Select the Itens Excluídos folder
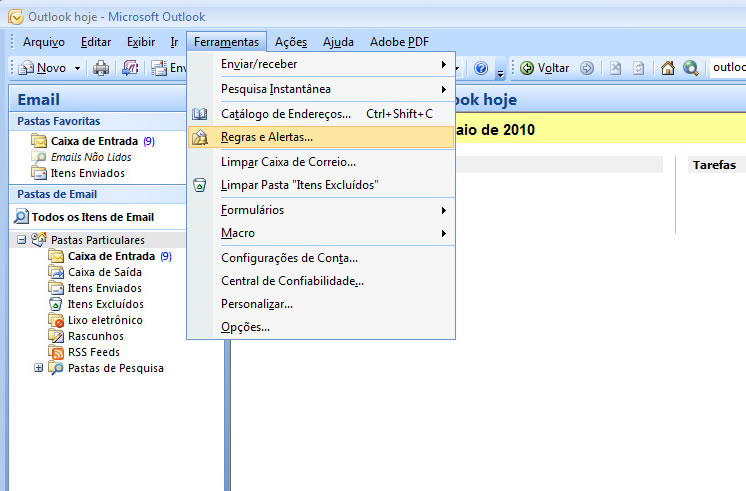This screenshot has width=746, height=491. coord(96,304)
